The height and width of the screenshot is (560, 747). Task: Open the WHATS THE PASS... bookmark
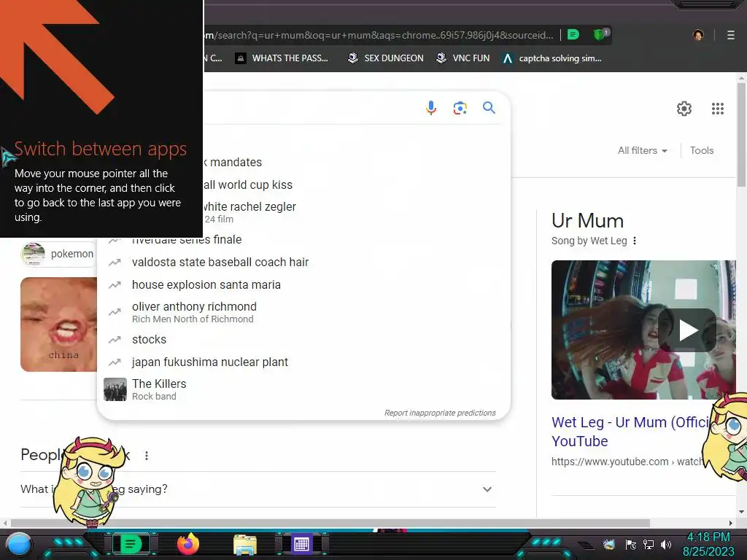282,58
